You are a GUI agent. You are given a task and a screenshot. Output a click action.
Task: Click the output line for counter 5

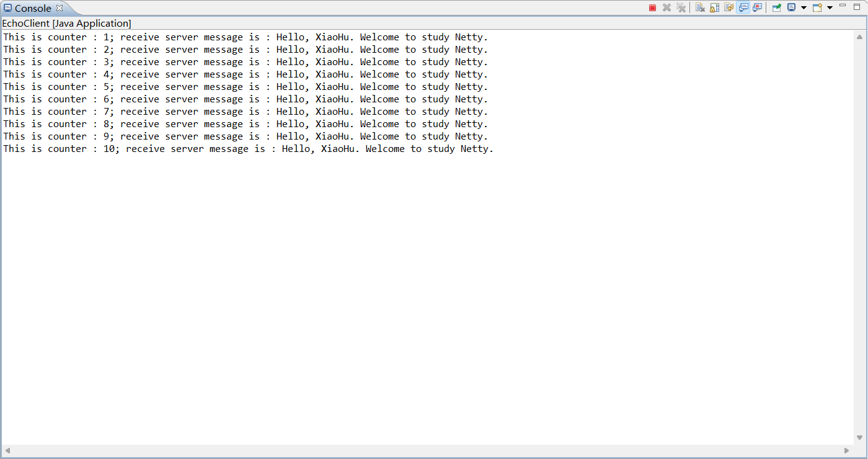pos(246,87)
